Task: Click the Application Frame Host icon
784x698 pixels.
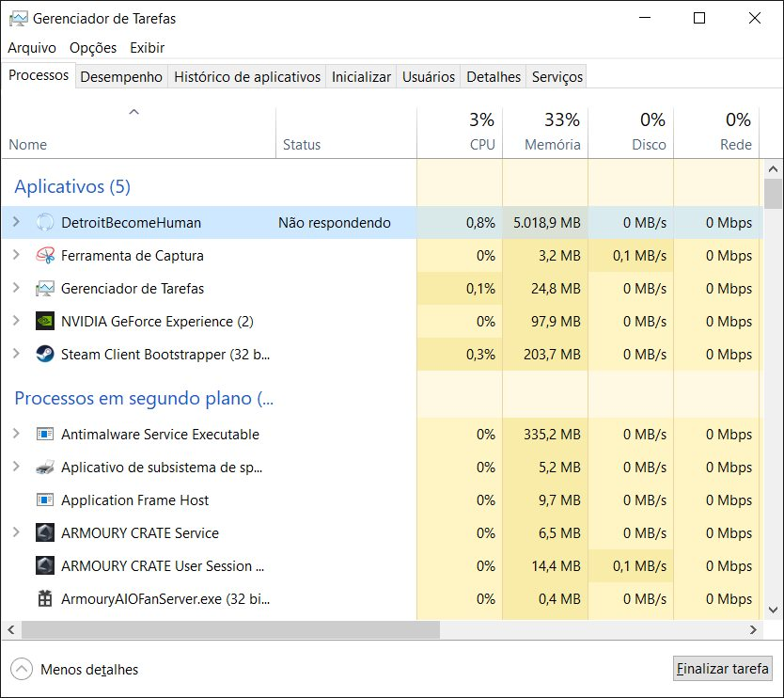Action: point(45,500)
